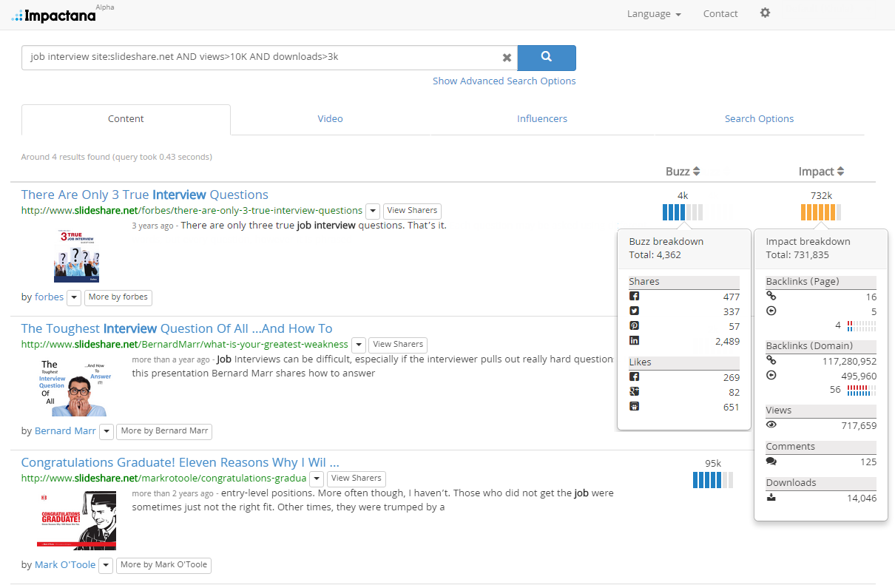The height and width of the screenshot is (588, 895).
Task: Click the domain backlinks icon beside 495,960
Action: 771,376
